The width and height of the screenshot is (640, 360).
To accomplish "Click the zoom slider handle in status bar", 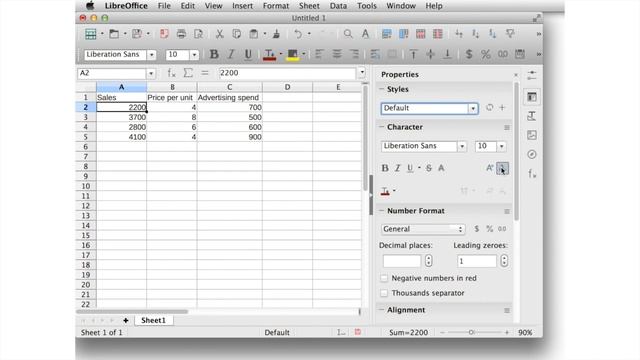I will (471, 332).
